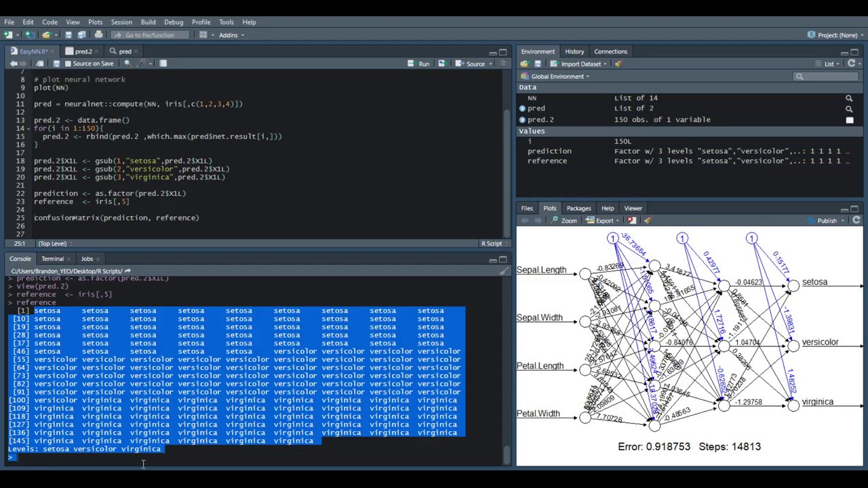Viewport: 868px width, 488px height.
Task: Open Find/Replace magnifier in editor toolbar
Action: point(127,64)
